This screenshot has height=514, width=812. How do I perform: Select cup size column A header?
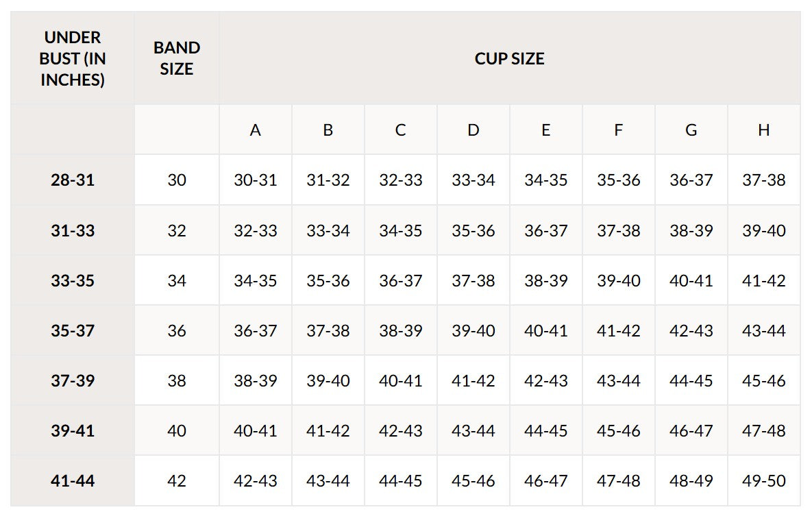pos(256,130)
